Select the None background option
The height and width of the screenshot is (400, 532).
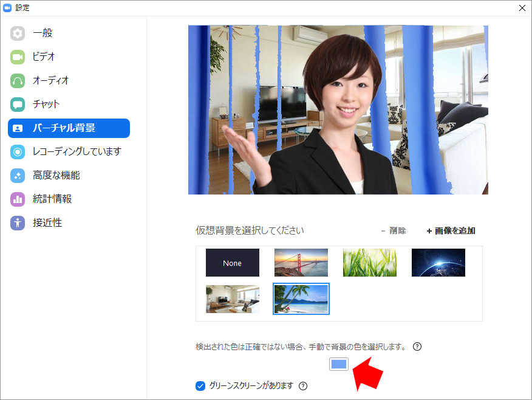233,263
